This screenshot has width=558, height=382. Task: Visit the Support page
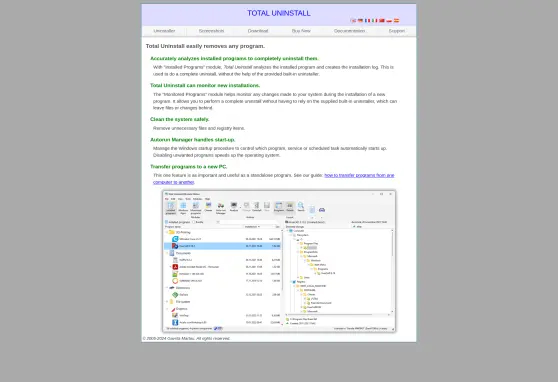[x=397, y=31]
